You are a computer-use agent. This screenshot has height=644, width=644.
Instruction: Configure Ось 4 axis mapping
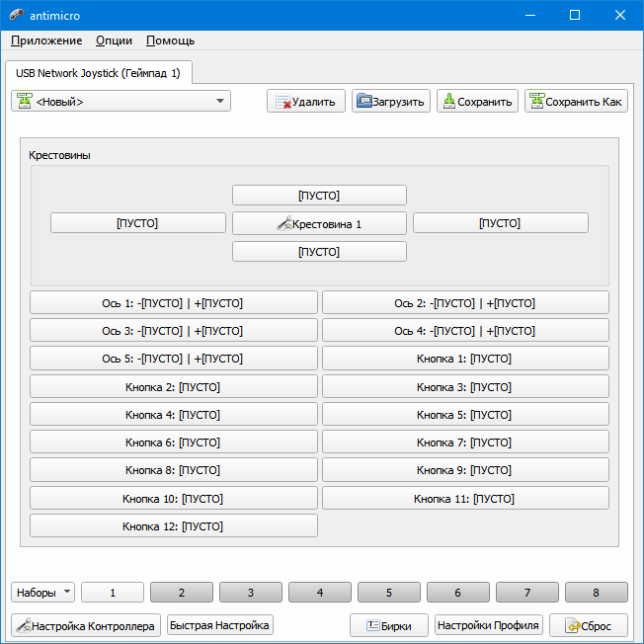465,330
